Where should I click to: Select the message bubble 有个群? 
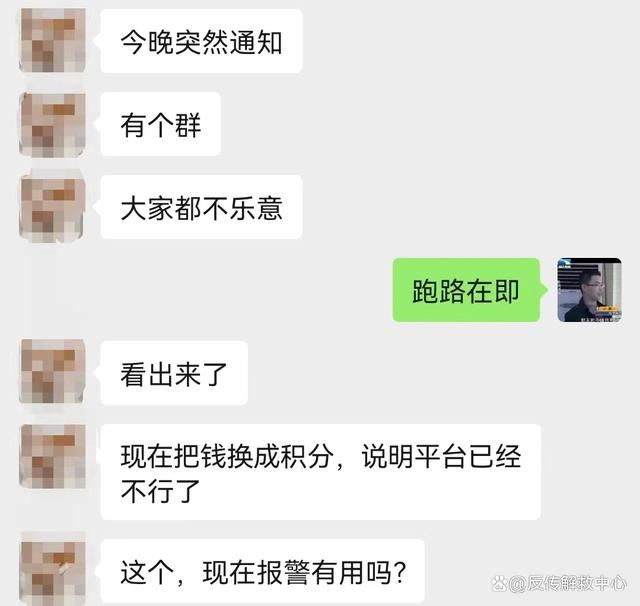click(x=160, y=124)
